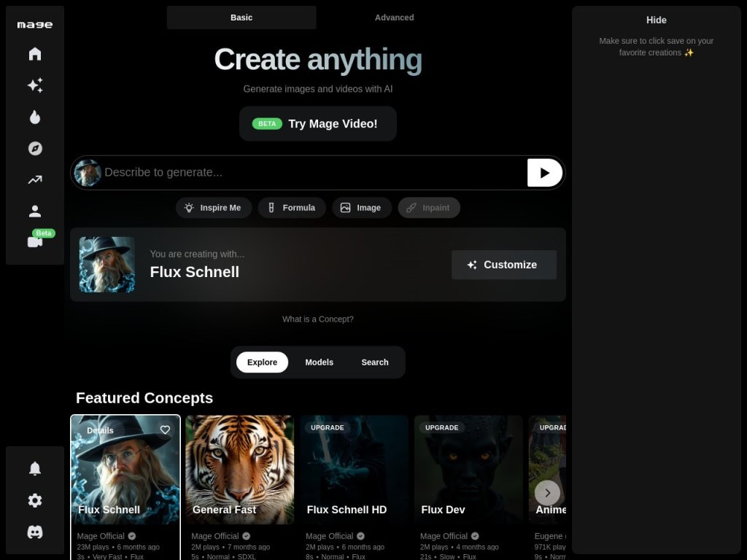Open notifications bell icon
Screen dimensions: 747x560
pos(35,469)
